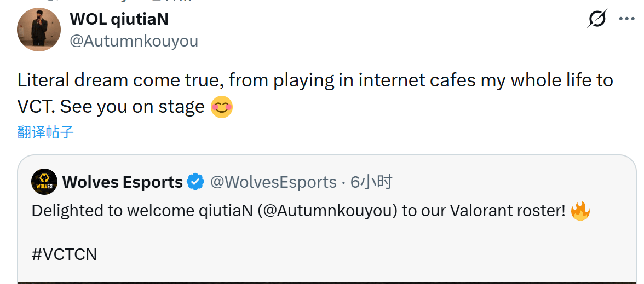
Task: Open the #VCTCN hashtag
Action: coord(64,254)
